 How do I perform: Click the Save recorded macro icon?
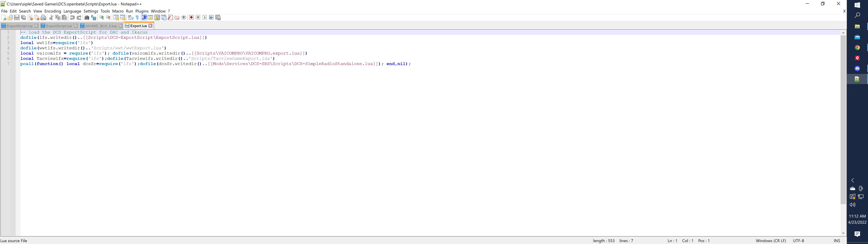point(218,17)
